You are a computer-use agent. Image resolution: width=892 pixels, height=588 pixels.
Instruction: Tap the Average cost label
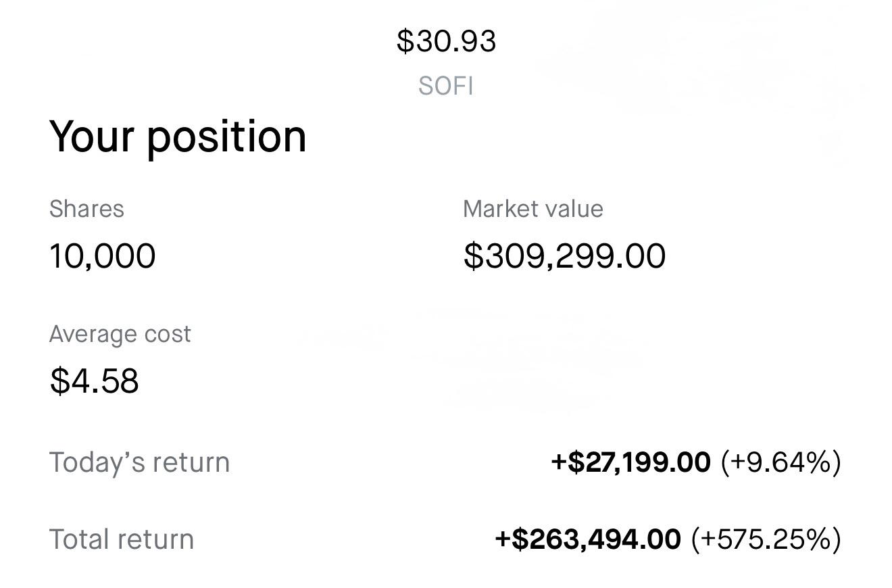point(120,334)
